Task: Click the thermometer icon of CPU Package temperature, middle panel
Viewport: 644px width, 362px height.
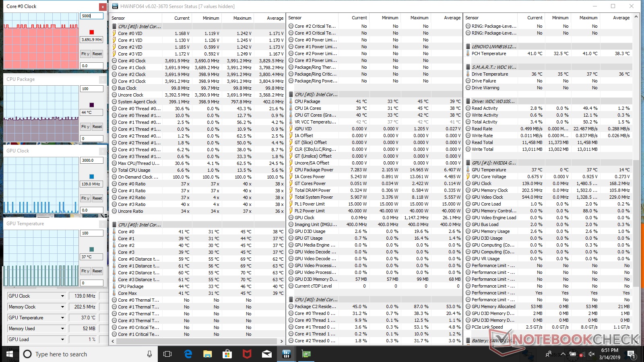Action: (x=291, y=101)
